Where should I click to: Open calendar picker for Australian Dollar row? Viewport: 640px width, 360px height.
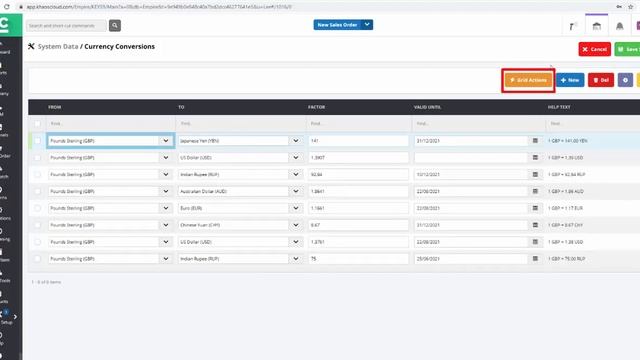coord(535,191)
